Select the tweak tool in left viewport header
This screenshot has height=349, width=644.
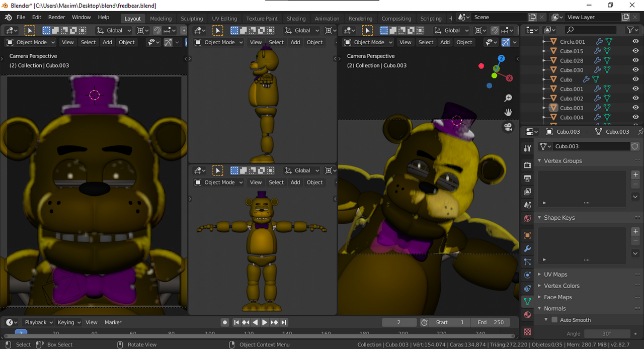(x=30, y=31)
